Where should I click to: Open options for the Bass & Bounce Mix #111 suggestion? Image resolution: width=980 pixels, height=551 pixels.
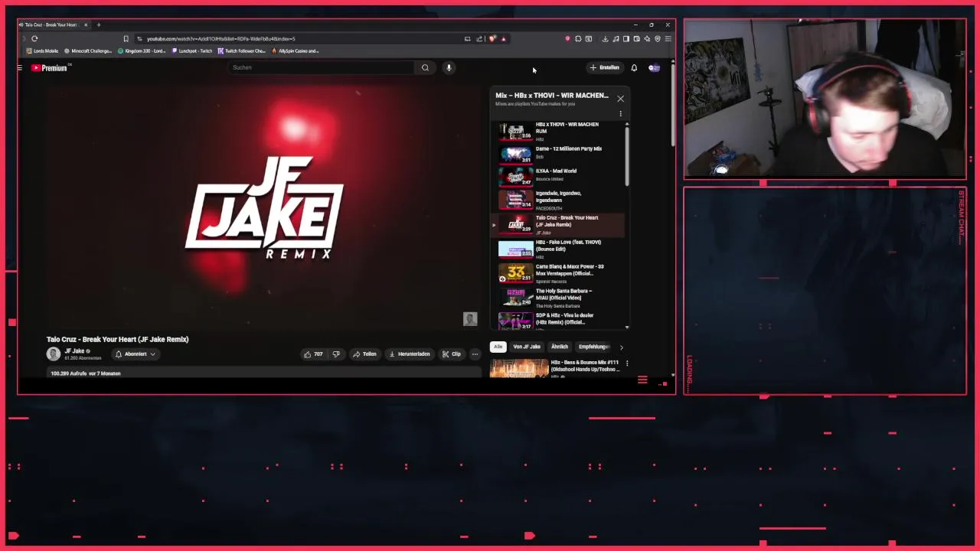pos(627,364)
